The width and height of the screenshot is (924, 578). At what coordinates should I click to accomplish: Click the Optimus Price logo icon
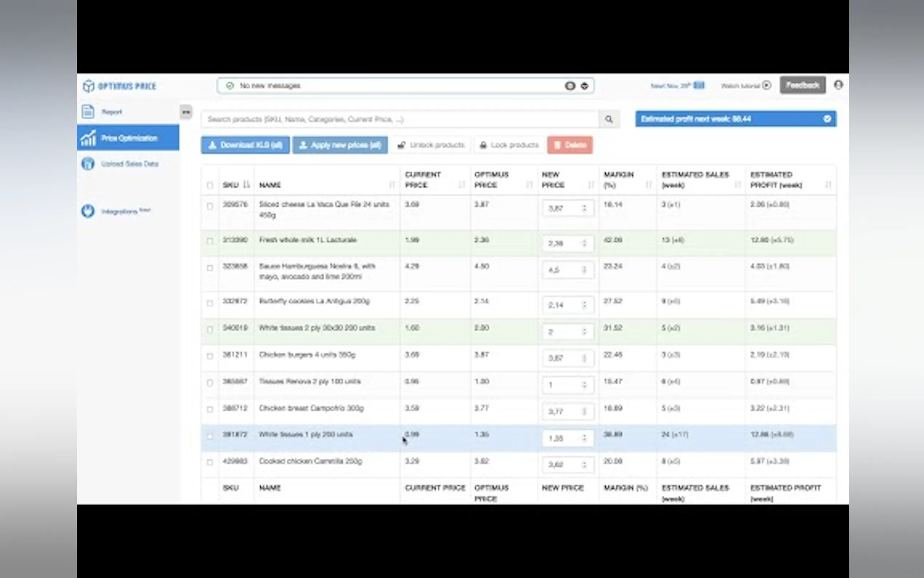point(88,86)
